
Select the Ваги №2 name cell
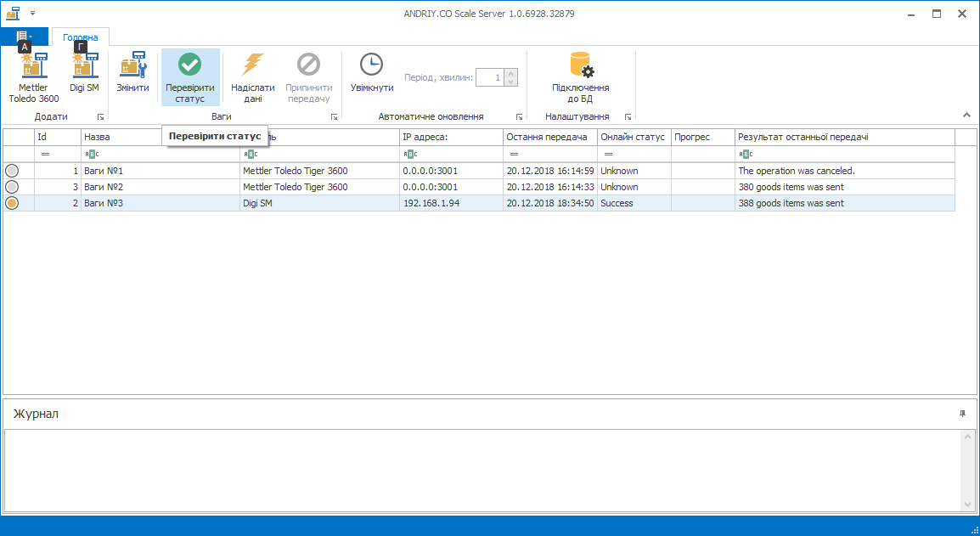161,187
